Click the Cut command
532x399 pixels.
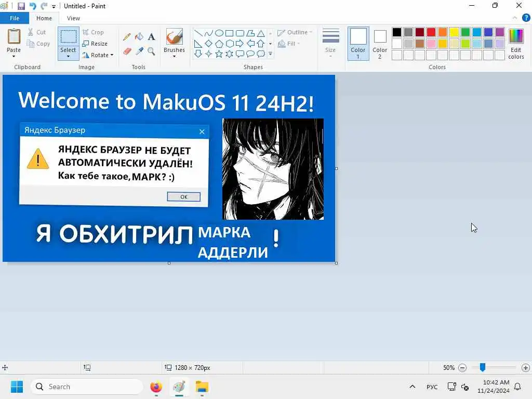point(37,32)
